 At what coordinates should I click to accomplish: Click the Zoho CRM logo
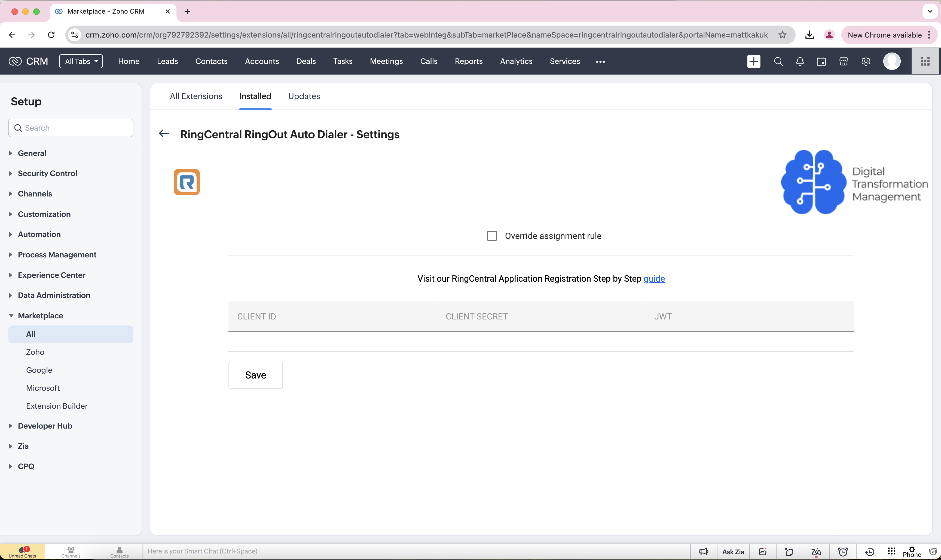pyautogui.click(x=28, y=61)
